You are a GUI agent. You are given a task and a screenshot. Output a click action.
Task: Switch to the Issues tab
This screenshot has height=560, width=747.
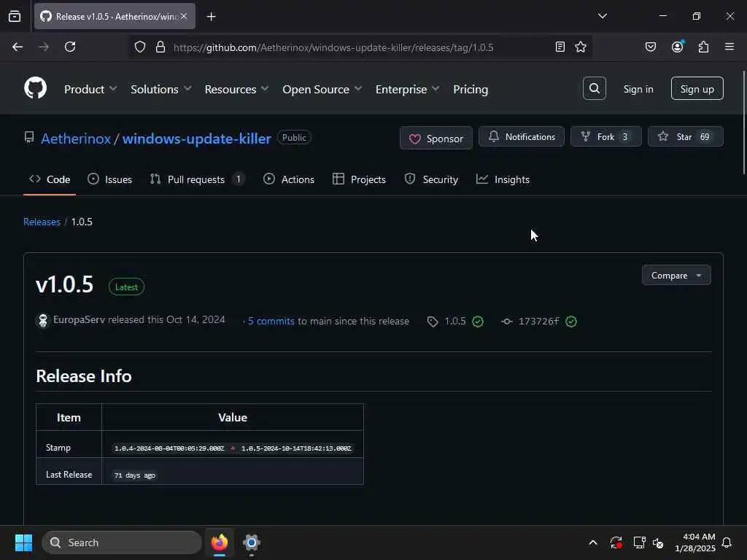coord(110,179)
